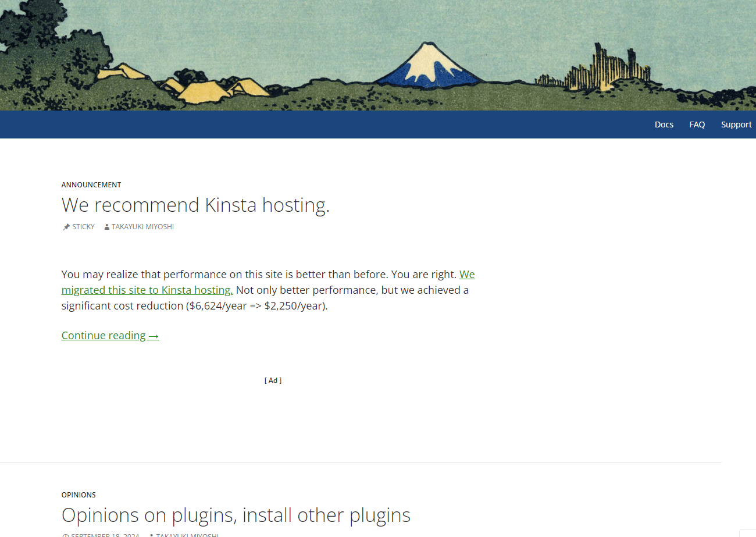The image size is (756, 537).
Task: Click Takayuki Miyoshi under the Opinions post
Action: (187, 535)
